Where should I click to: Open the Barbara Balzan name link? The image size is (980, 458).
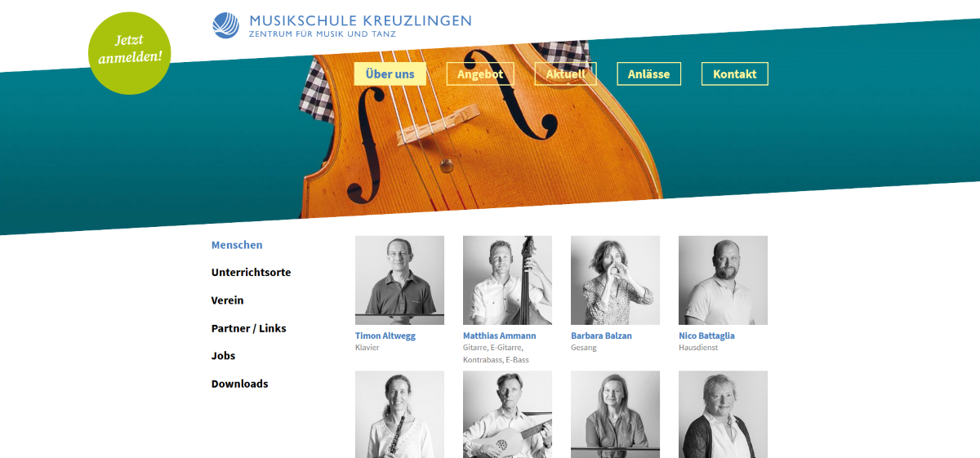click(x=601, y=336)
